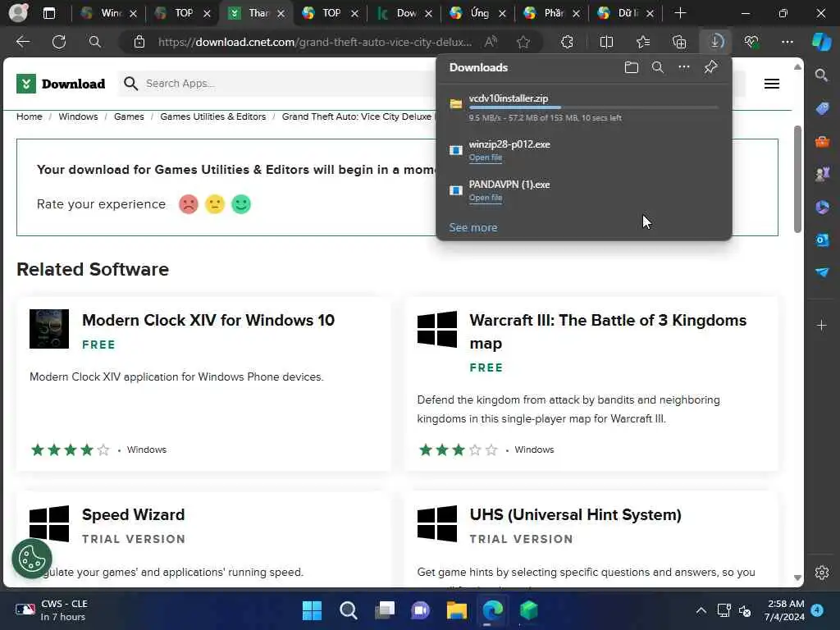Open File Explorer from the taskbar

point(456,610)
